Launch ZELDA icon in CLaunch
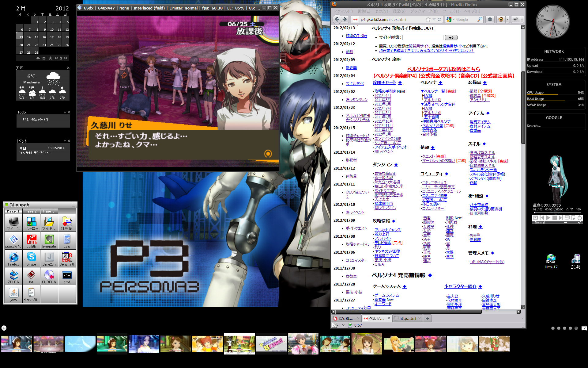Screen dimensions: 588x368 (x=13, y=277)
